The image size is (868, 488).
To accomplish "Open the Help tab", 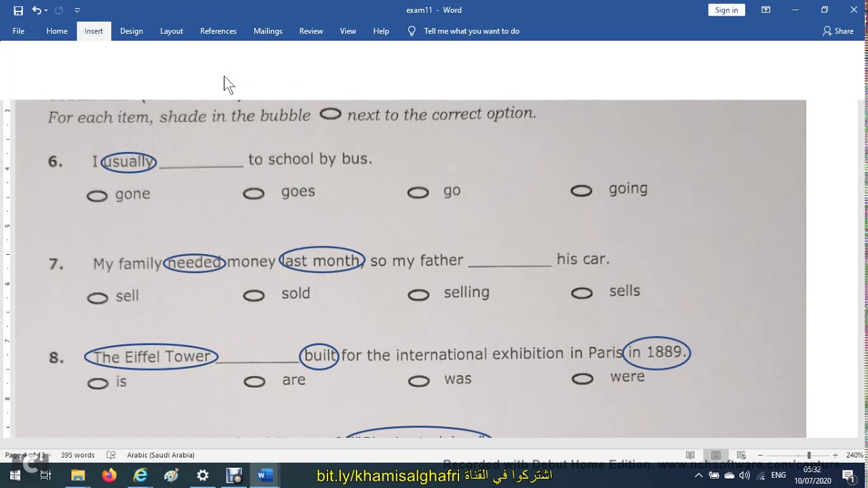I will (x=381, y=31).
